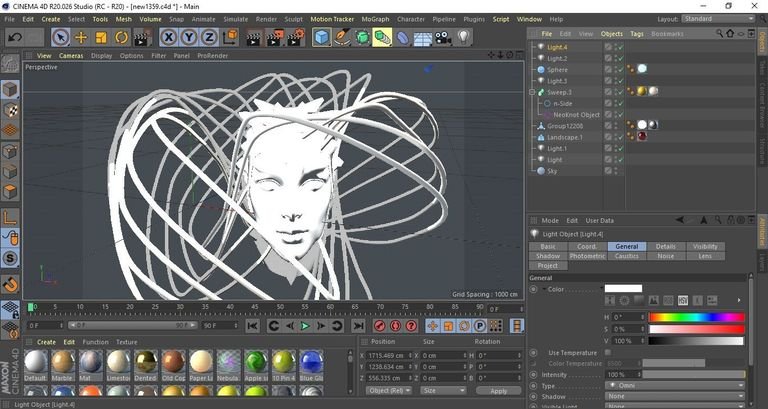Enable Snap magnet icon
This screenshot has width=768, height=409.
coord(10,284)
